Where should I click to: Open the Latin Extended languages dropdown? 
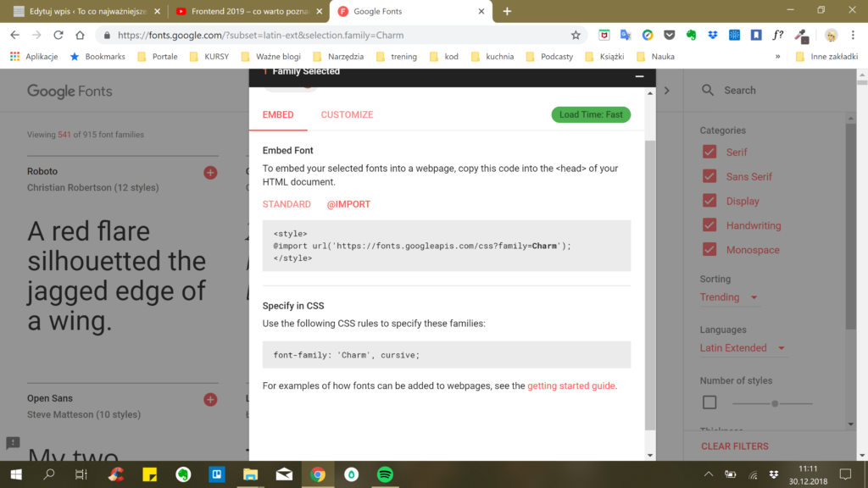pyautogui.click(x=742, y=348)
